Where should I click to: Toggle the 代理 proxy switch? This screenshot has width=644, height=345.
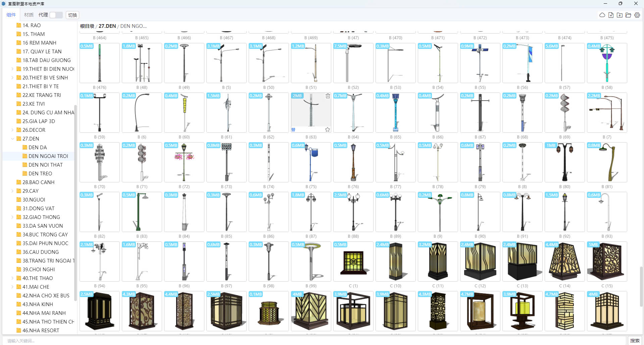56,15
